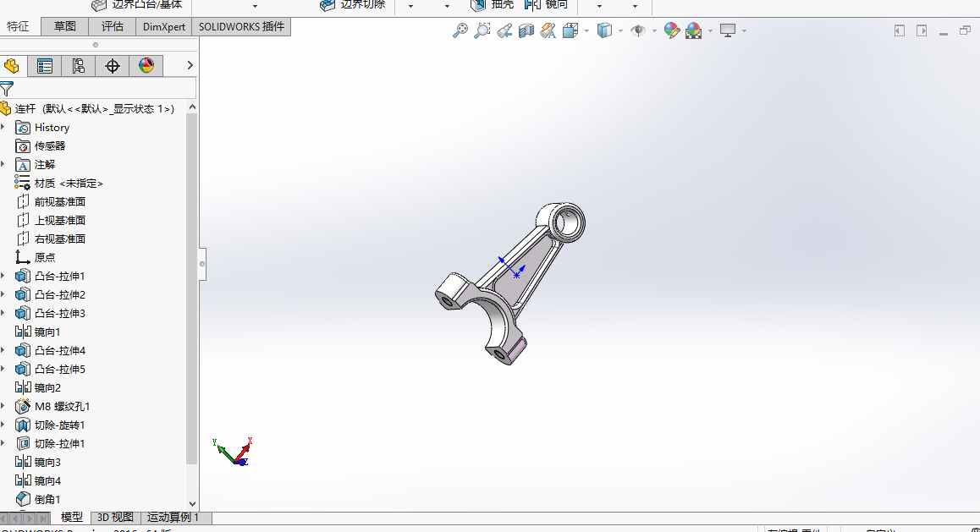This screenshot has width=980, height=532.
Task: Select feature 镜向1
Action: click(x=38, y=332)
